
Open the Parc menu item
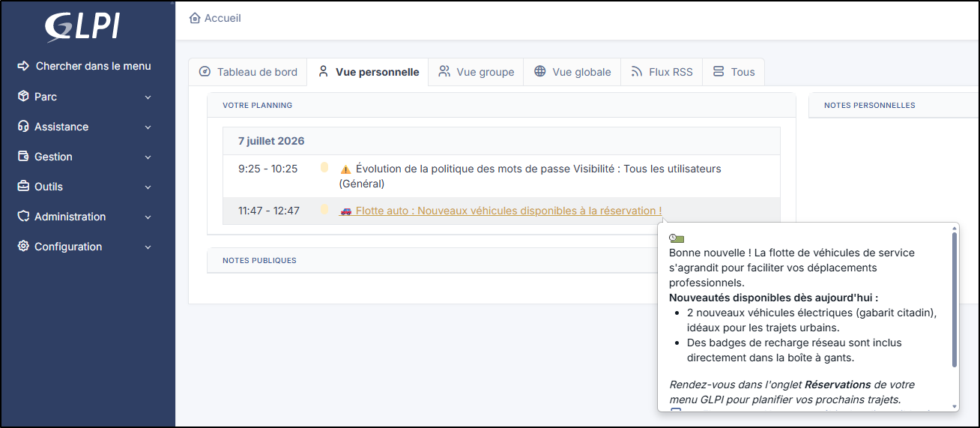85,97
